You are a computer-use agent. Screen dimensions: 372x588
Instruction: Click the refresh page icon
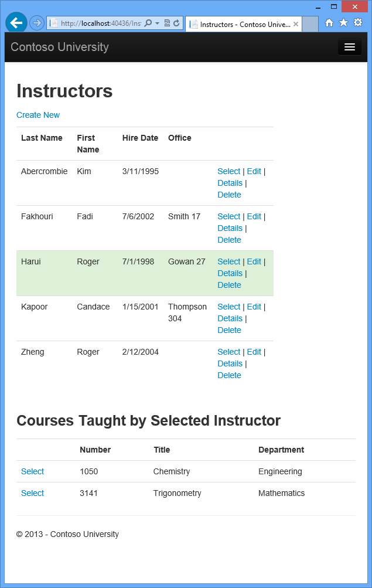pos(176,23)
